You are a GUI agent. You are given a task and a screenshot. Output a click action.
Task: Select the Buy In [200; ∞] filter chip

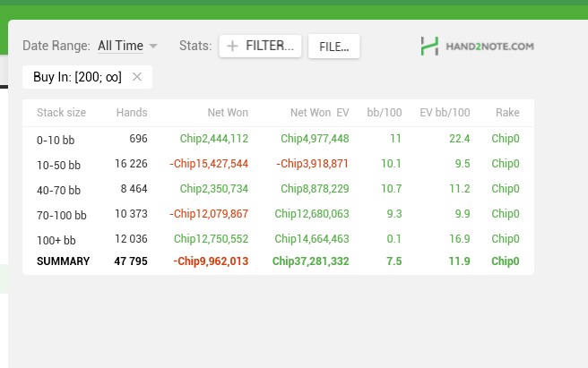coord(77,77)
